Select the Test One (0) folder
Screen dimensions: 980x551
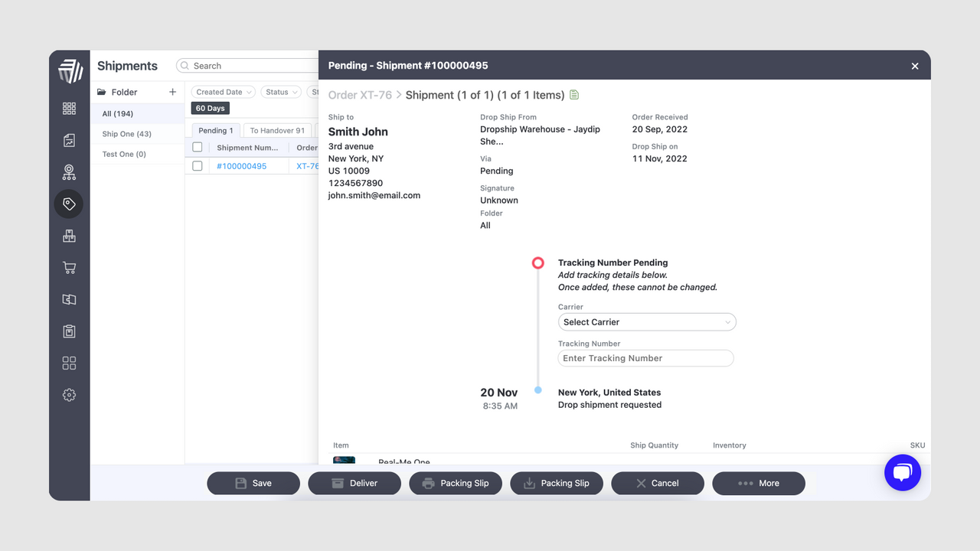[137, 154]
